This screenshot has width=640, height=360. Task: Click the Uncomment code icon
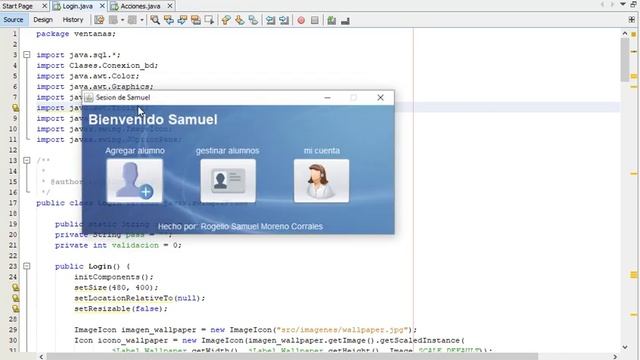point(345,20)
